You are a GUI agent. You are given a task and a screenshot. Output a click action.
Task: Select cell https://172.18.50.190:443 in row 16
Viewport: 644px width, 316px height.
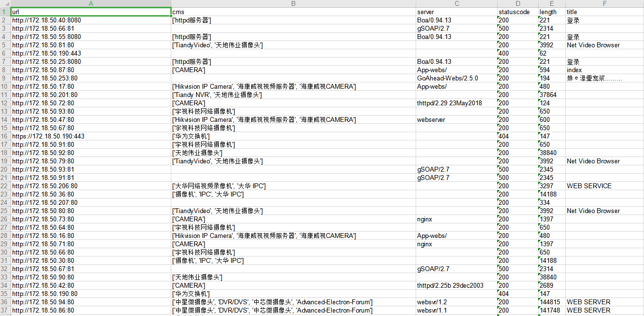(91, 136)
